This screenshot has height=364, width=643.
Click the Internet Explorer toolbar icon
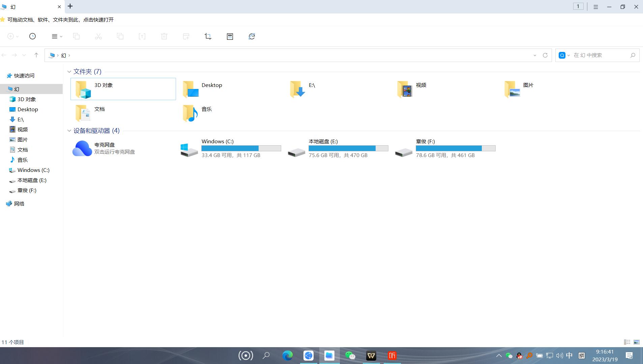click(252, 36)
